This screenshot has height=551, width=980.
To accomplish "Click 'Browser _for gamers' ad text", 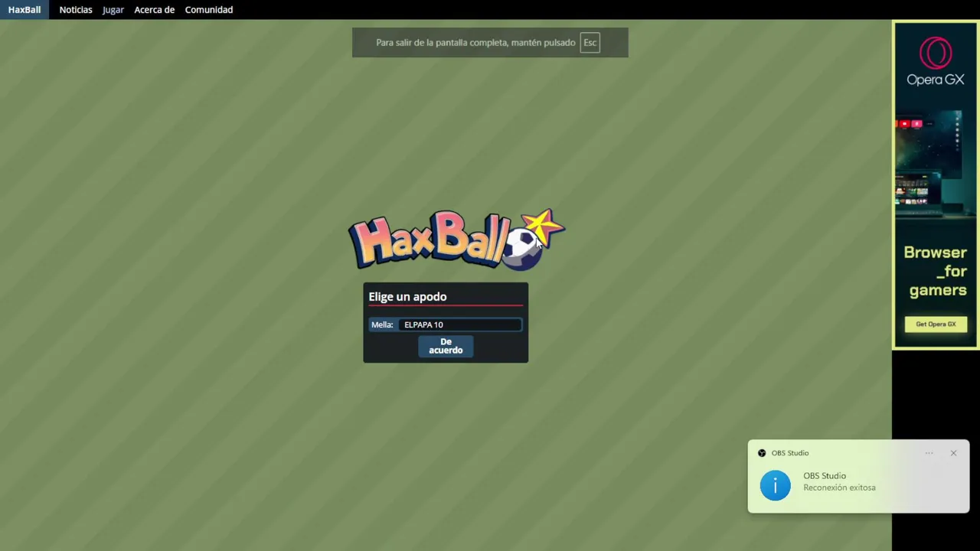I will pyautogui.click(x=936, y=271).
